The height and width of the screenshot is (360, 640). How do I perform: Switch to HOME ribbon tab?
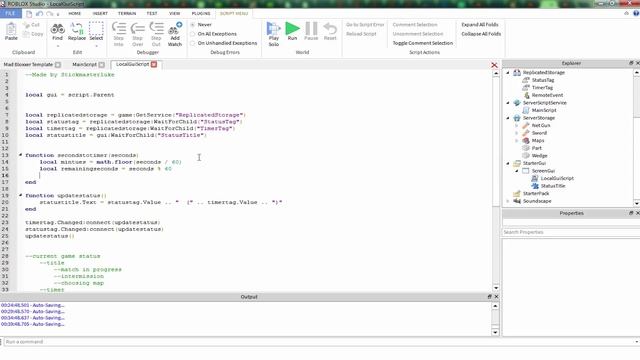(75, 13)
